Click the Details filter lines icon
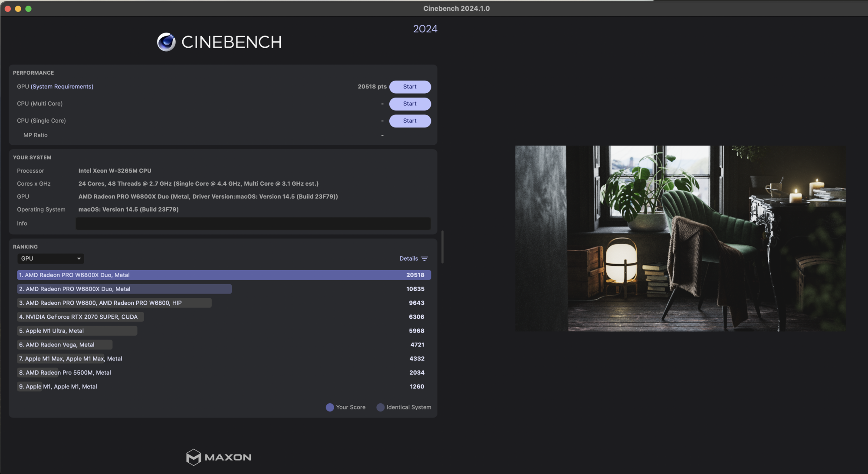 [424, 258]
